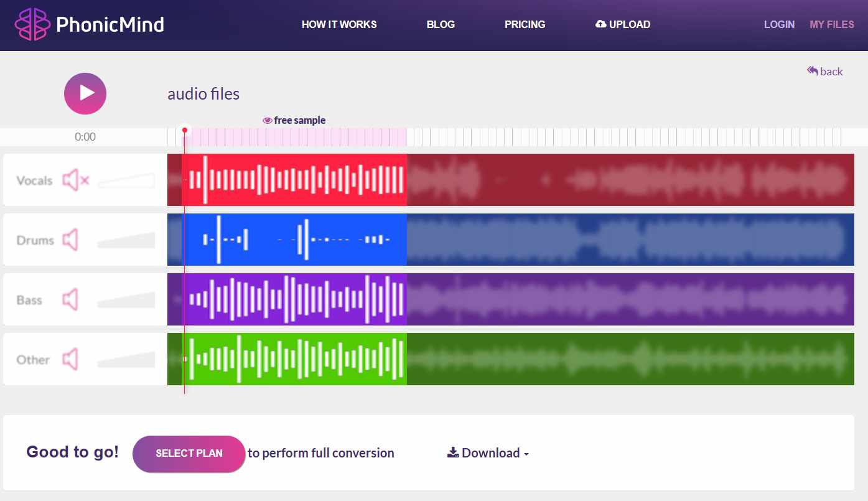Adjust the Bass volume slider
Viewport: 868px width, 501px height.
(x=126, y=300)
